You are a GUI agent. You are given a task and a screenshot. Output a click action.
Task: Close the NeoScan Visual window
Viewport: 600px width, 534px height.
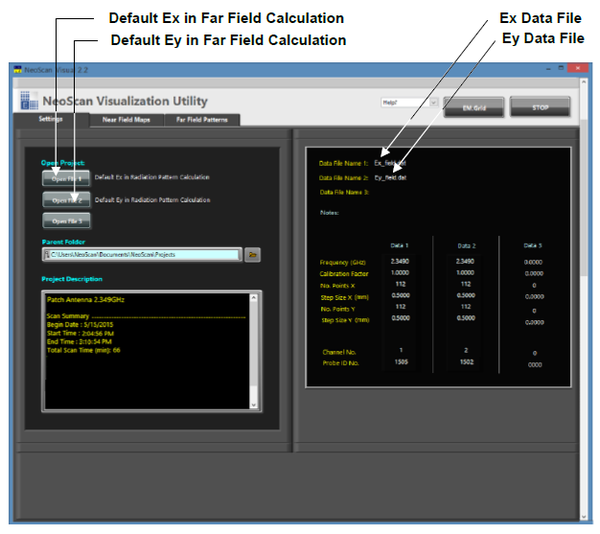pos(578,68)
